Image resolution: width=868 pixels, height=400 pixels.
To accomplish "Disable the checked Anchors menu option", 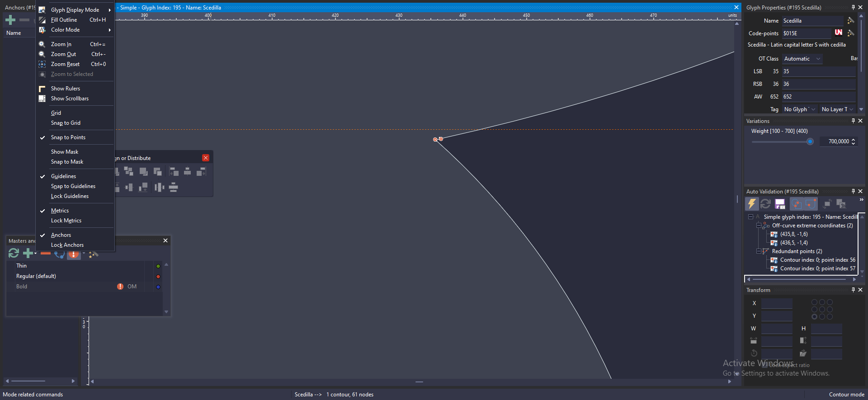I will [x=61, y=235].
